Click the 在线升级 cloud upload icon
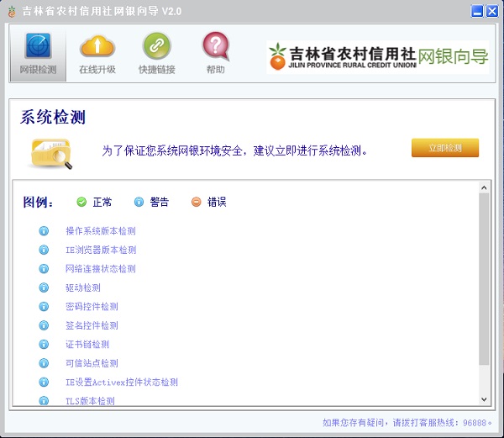This screenshot has width=504, height=438. 97,52
